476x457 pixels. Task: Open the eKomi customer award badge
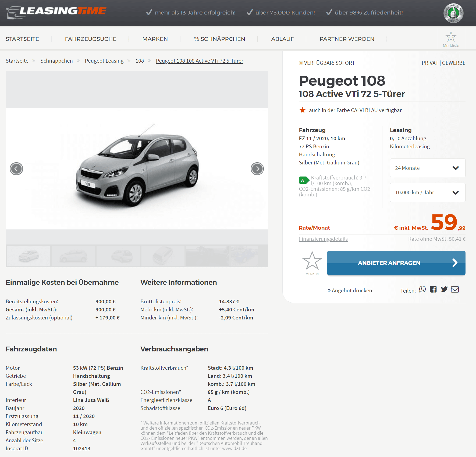click(453, 13)
